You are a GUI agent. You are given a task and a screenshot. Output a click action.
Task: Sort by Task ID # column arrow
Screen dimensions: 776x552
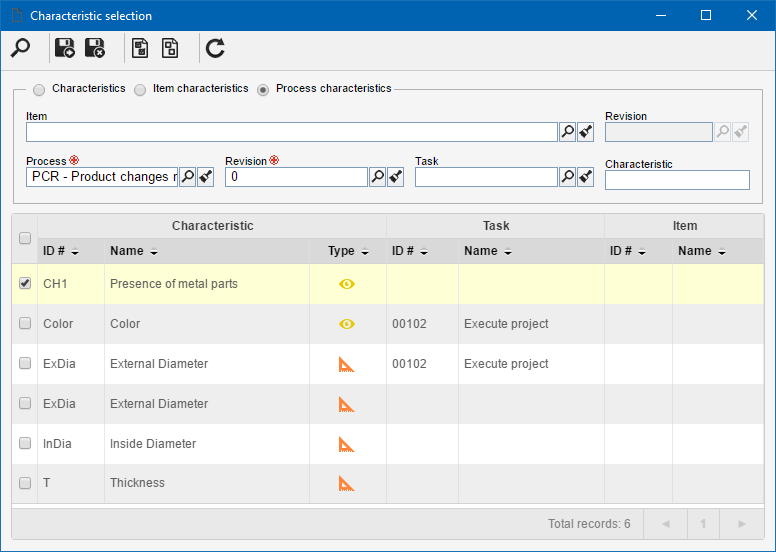(424, 252)
